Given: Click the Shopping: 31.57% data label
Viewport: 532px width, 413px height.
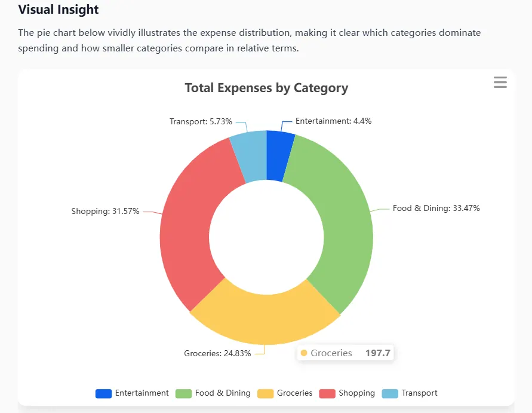Looking at the screenshot, I should coord(105,211).
